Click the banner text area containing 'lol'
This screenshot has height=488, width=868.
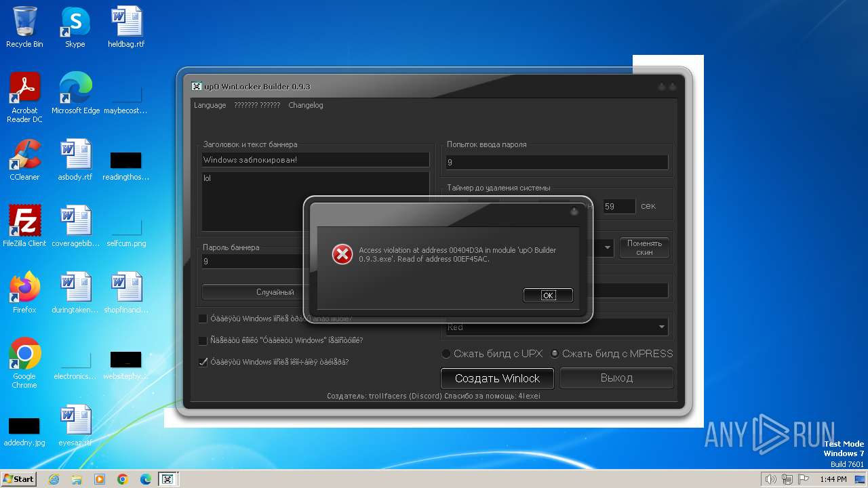[x=315, y=201]
